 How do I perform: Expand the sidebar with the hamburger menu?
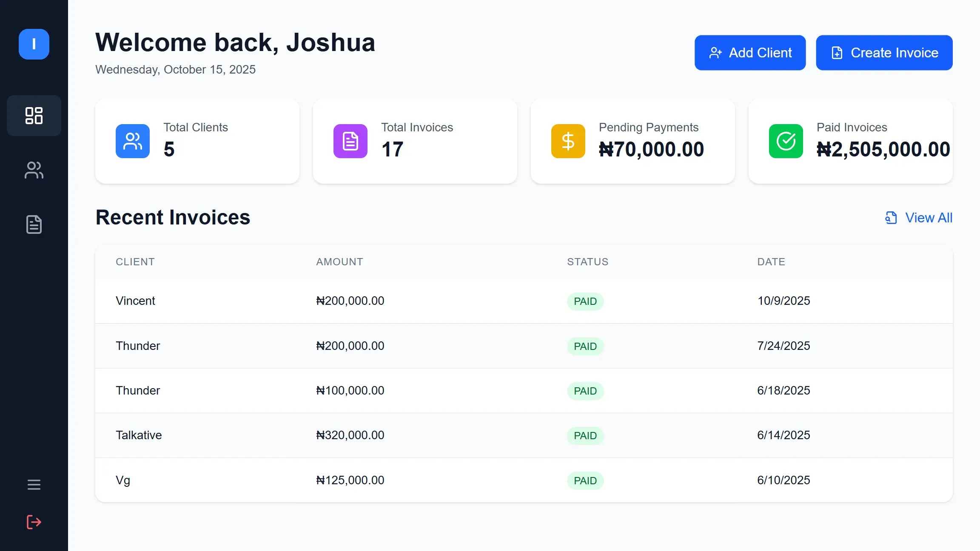(34, 485)
